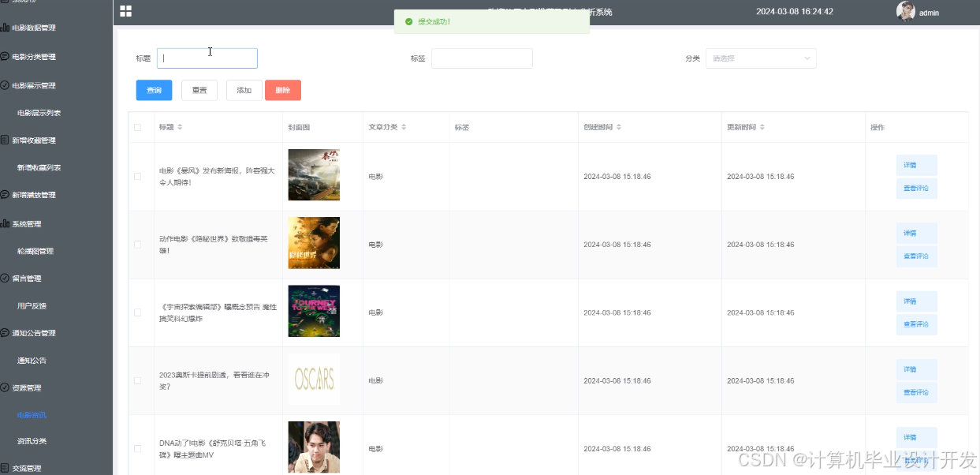980x475 pixels.
Task: Open 详情 for the 2023奥斯卡 row
Action: 916,369
